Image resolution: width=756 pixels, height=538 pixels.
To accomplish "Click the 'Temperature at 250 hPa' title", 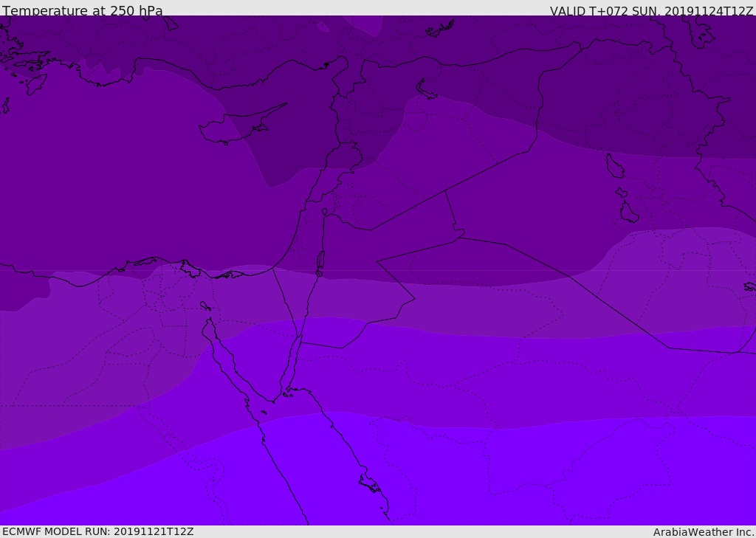I will (83, 10).
